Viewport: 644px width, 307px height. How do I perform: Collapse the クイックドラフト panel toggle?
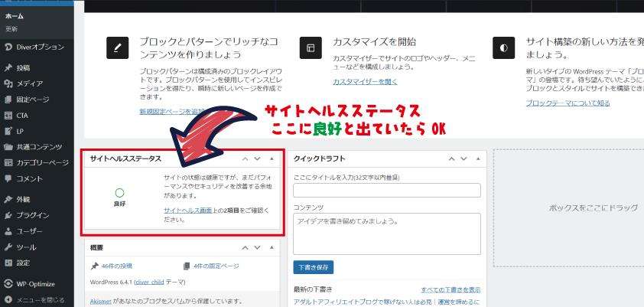pos(475,158)
